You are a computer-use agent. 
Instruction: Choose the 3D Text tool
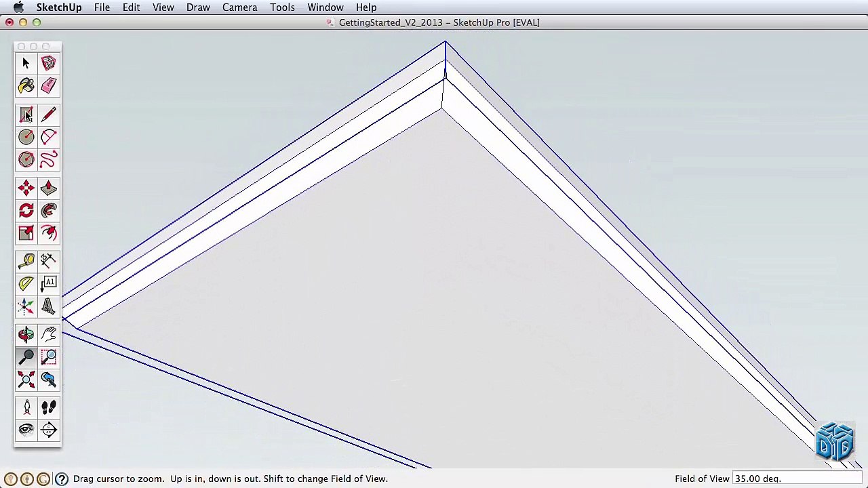click(48, 306)
